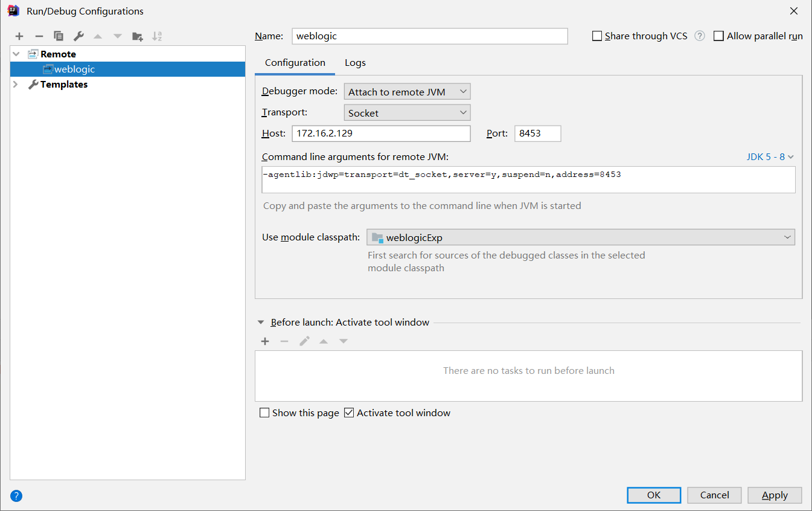Enable Allow parallel run checkbox

click(x=718, y=36)
